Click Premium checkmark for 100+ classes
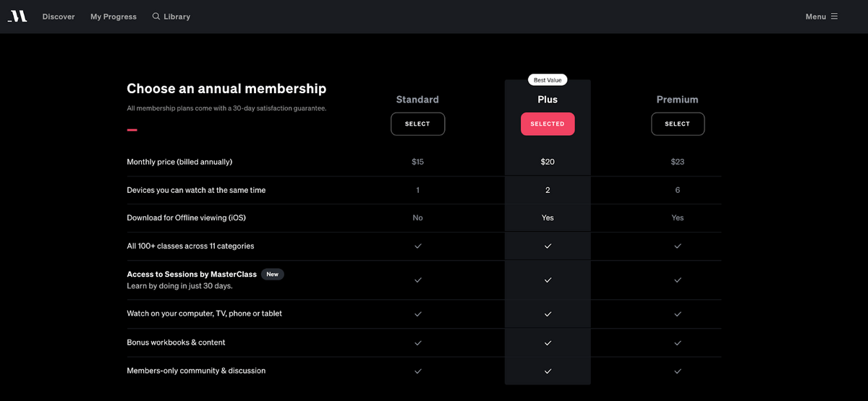This screenshot has width=868, height=401. tap(678, 246)
